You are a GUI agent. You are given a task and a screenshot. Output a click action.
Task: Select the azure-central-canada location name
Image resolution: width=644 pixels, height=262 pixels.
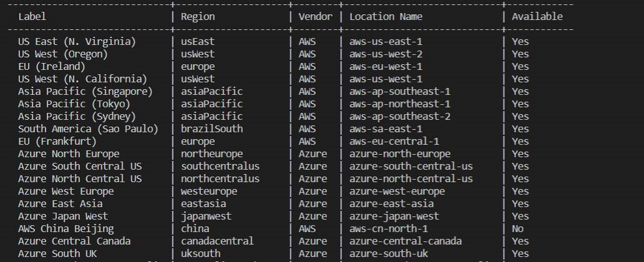click(x=405, y=241)
